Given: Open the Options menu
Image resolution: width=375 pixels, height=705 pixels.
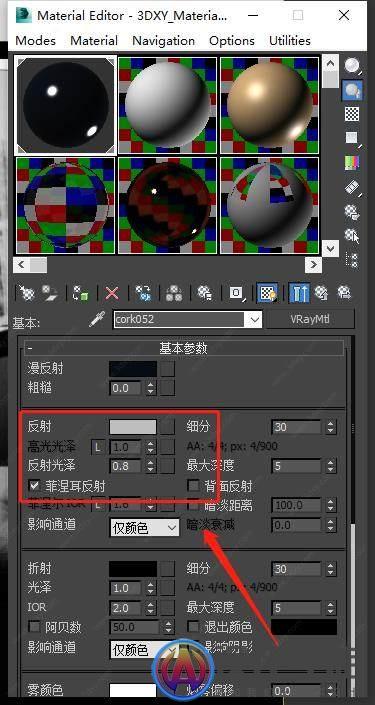Looking at the screenshot, I should click(232, 40).
